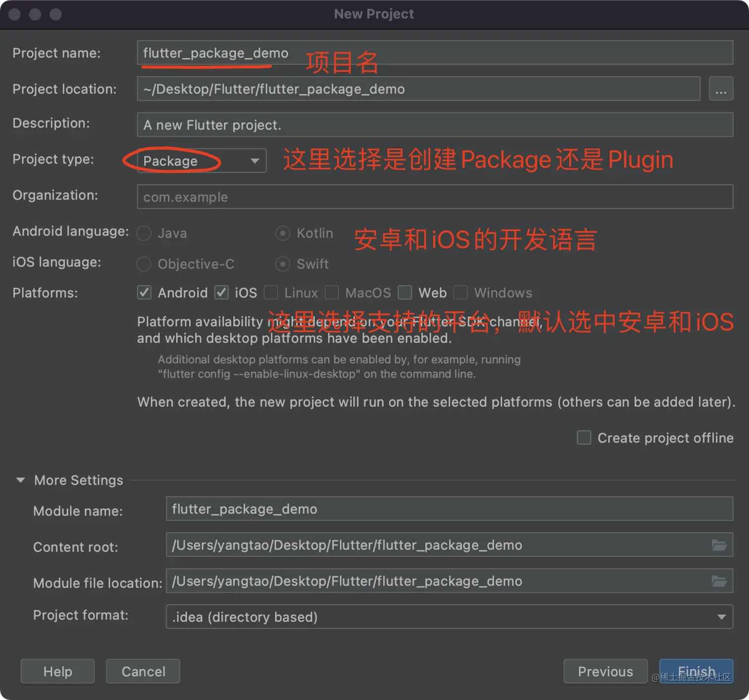The height and width of the screenshot is (700, 749).
Task: Enable the Web platform checkbox
Action: (405, 293)
